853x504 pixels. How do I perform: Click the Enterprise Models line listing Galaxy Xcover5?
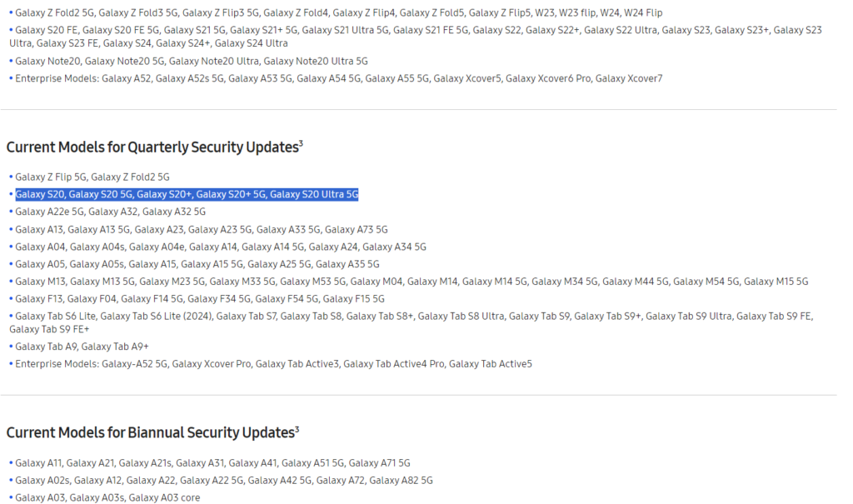[x=338, y=78]
